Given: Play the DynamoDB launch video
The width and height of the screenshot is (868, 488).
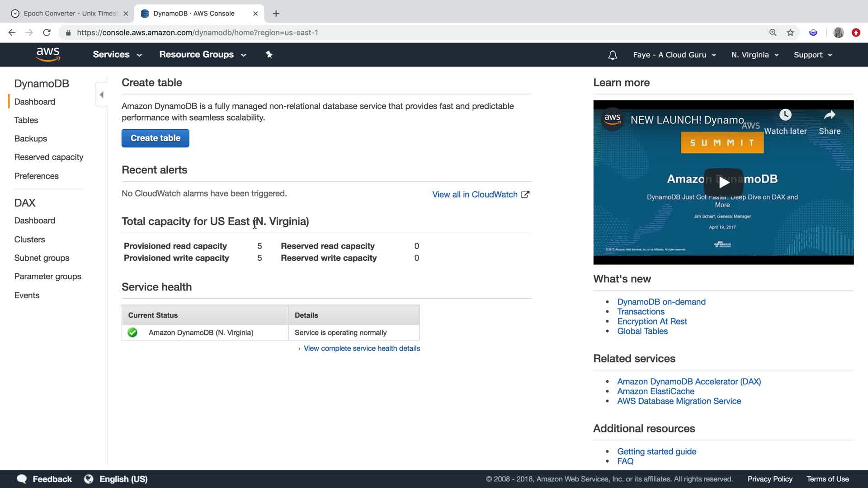Looking at the screenshot, I should [723, 183].
